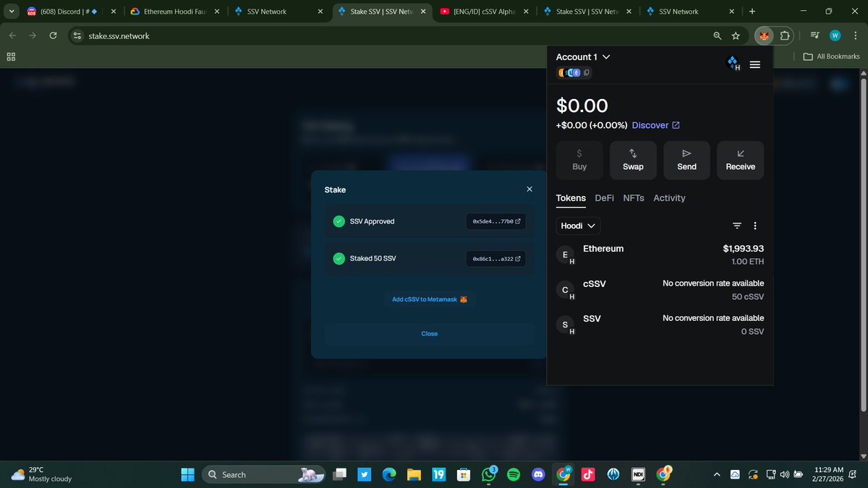
Task: Go back in browser history
Action: click(12, 35)
